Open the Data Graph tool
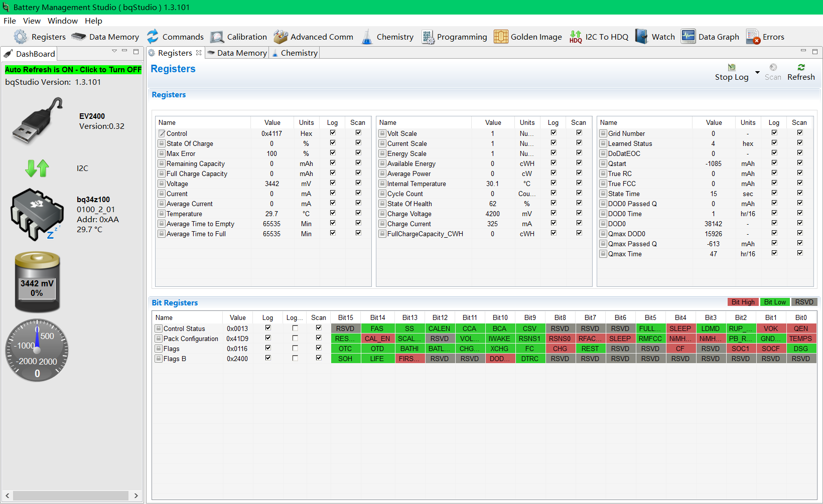 (710, 37)
